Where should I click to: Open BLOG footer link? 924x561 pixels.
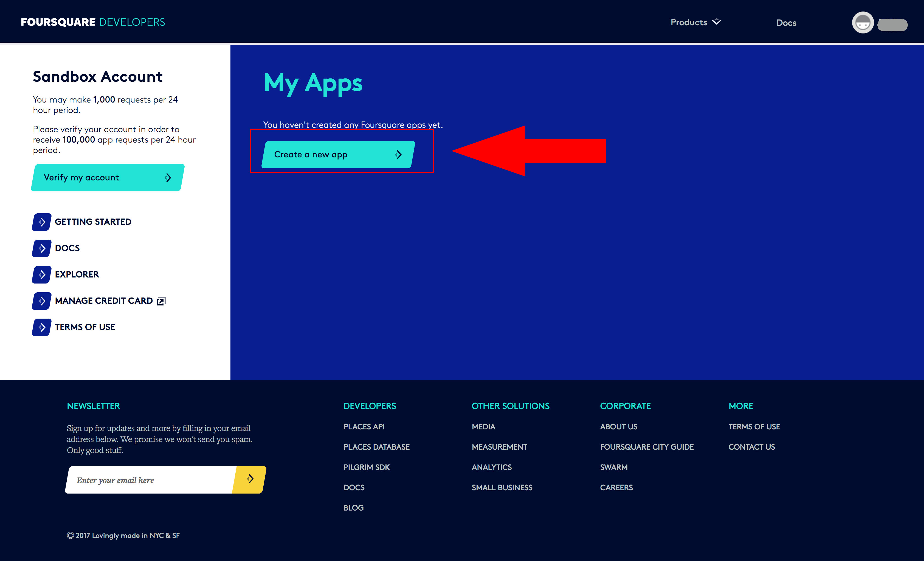click(x=353, y=508)
